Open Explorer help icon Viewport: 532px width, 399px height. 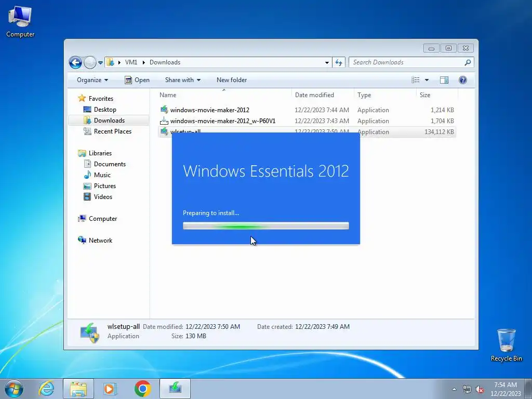[462, 79]
